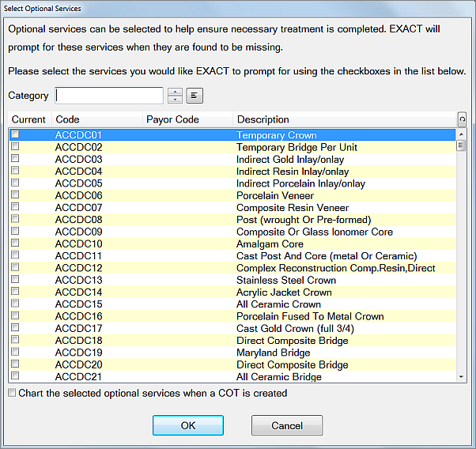The image size is (476, 449).
Task: Tick the ACCDC10 Amalgam Core checkbox
Action: [15, 243]
